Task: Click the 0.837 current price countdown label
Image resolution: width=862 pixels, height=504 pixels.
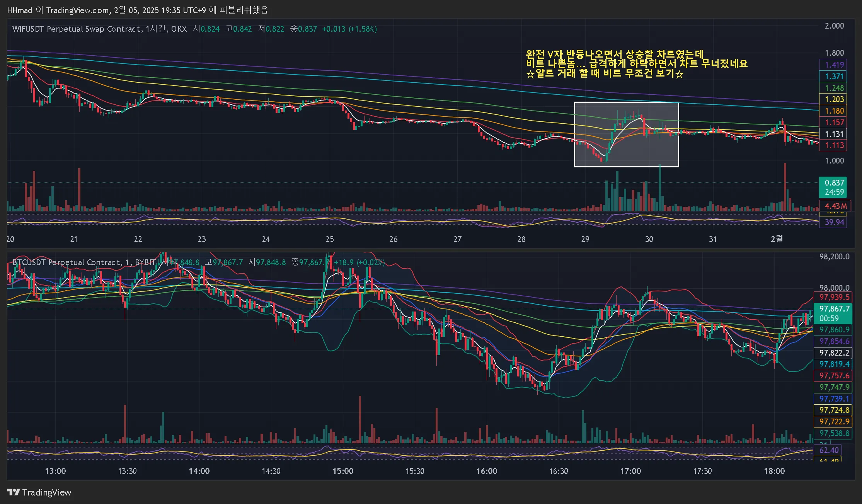Action: pyautogui.click(x=834, y=187)
